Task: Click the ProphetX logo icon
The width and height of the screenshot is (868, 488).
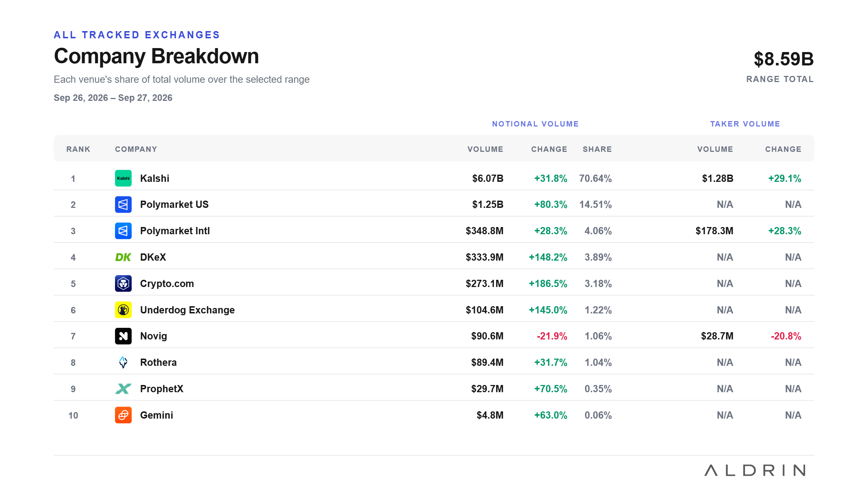Action: click(x=123, y=389)
